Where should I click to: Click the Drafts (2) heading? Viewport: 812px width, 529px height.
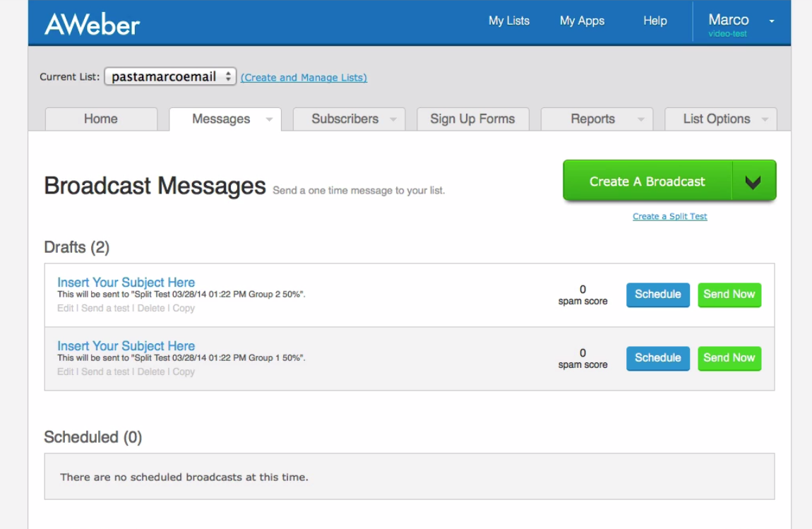tap(77, 247)
